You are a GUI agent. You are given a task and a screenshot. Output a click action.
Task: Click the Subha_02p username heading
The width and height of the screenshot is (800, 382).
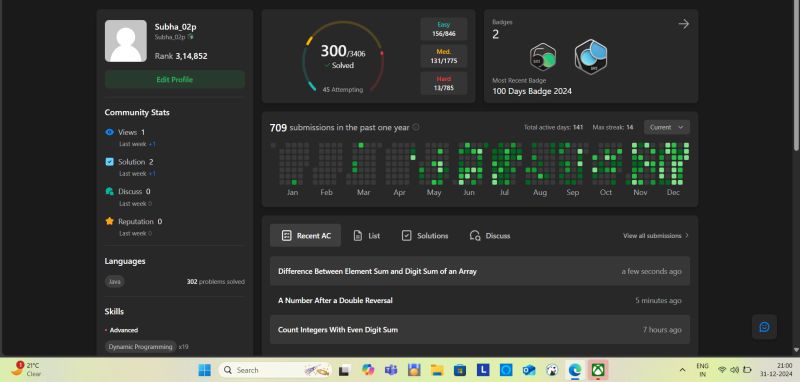176,27
